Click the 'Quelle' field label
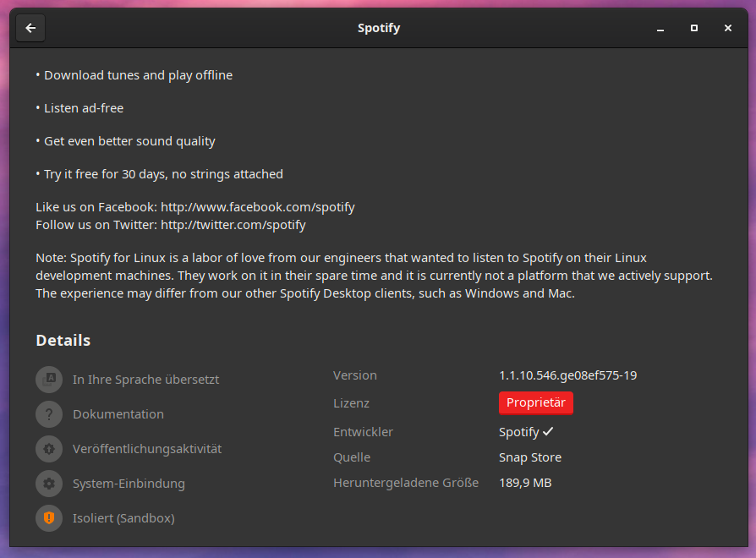The height and width of the screenshot is (558, 756). (x=352, y=457)
